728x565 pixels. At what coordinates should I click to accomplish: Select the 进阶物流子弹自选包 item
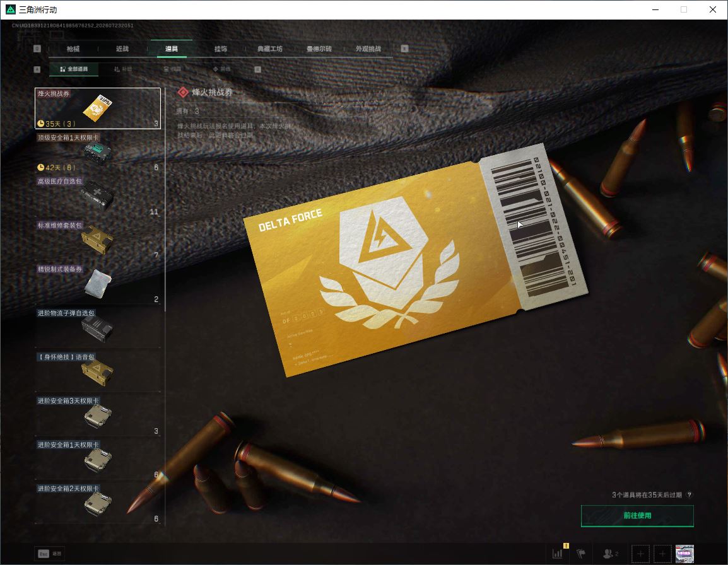coord(98,327)
